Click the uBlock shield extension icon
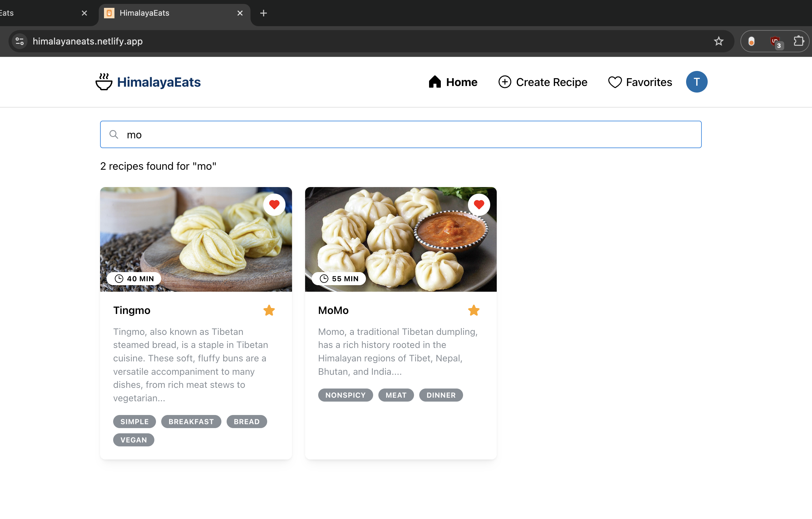The width and height of the screenshot is (812, 519). (x=775, y=42)
